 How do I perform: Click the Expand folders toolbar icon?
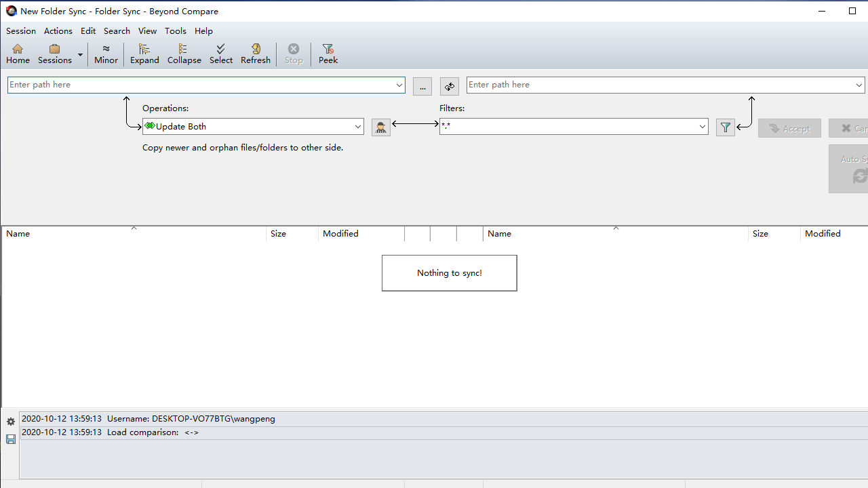tap(144, 54)
